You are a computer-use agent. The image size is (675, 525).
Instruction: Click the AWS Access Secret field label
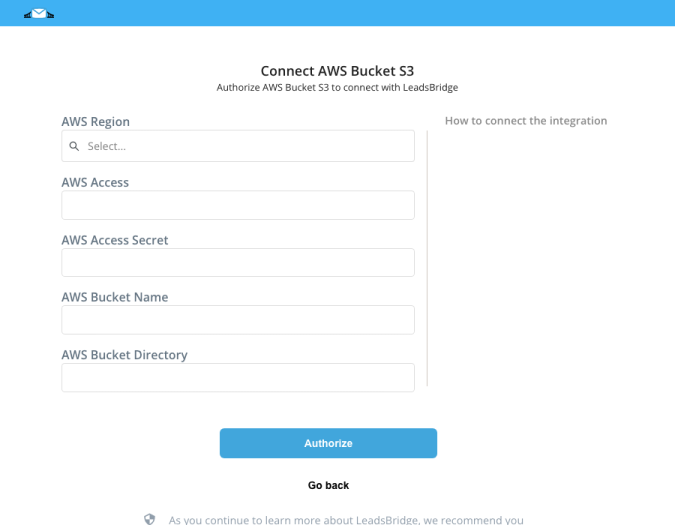(x=115, y=240)
